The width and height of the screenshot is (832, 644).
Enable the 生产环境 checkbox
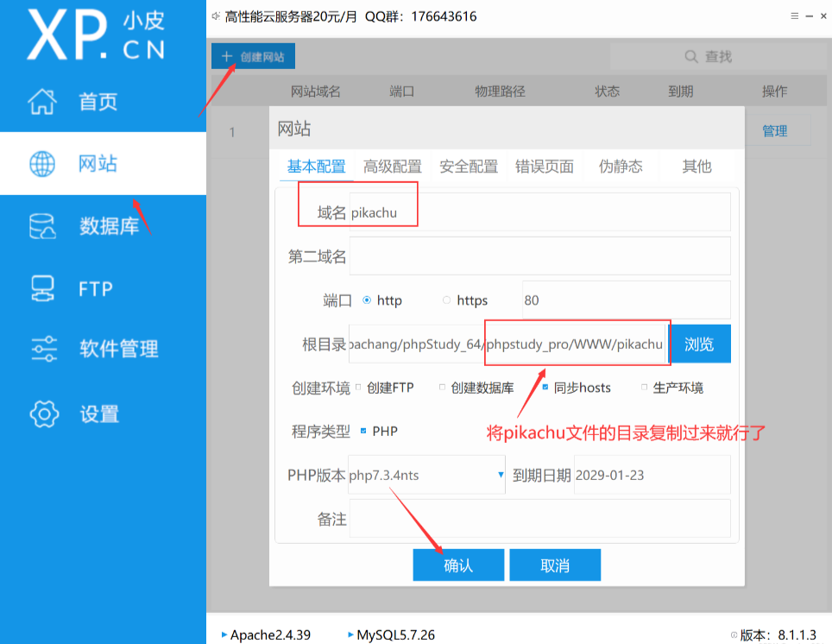644,387
